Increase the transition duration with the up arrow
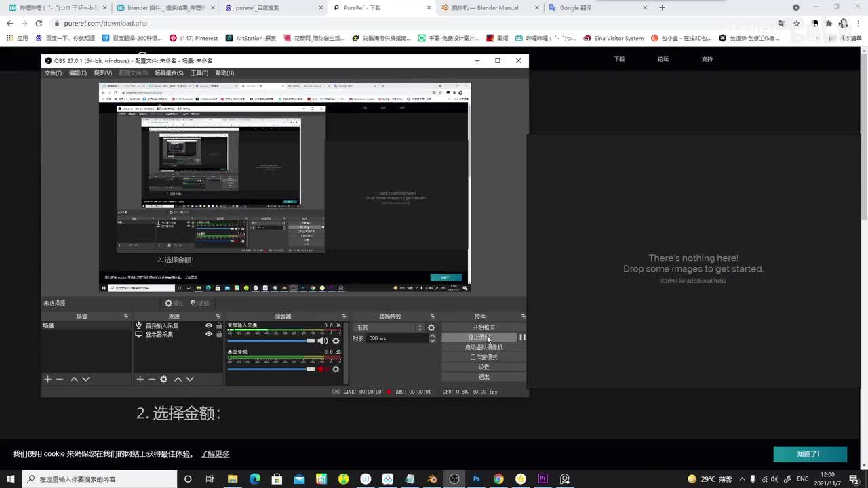Image resolution: width=868 pixels, height=488 pixels. coord(433,335)
